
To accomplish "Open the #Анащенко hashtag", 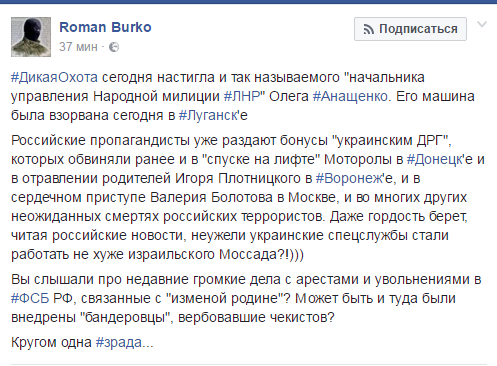I will [350, 96].
